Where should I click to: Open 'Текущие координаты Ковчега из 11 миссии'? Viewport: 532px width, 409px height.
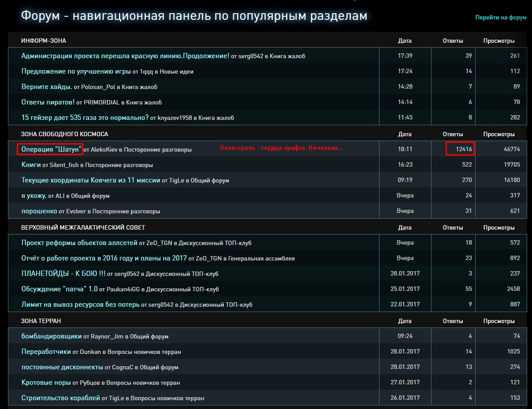(x=91, y=180)
